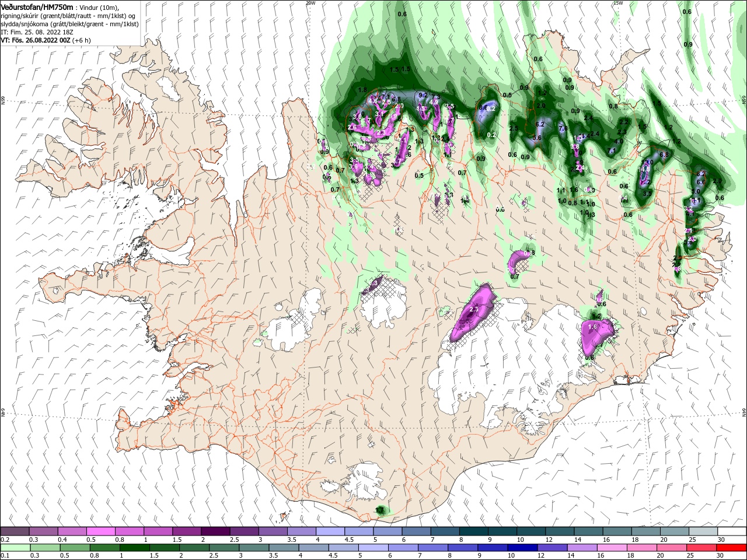Select the darkest green 1–1.5 swatch, bottom legend row

tap(134, 548)
